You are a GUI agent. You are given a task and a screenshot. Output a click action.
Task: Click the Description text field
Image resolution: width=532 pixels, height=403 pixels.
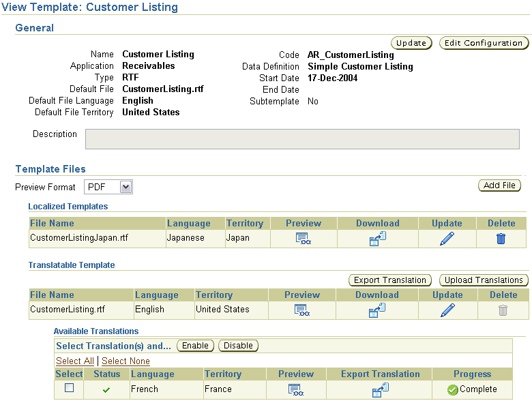302,138
